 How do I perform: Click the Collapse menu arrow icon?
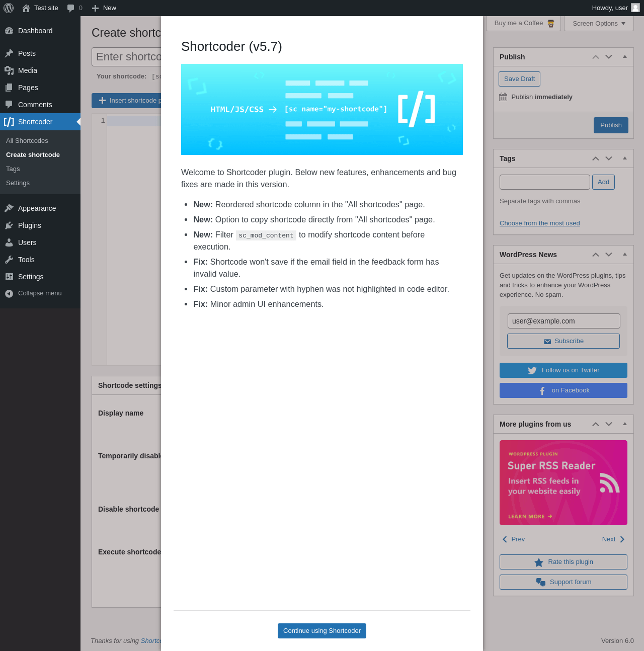9,293
